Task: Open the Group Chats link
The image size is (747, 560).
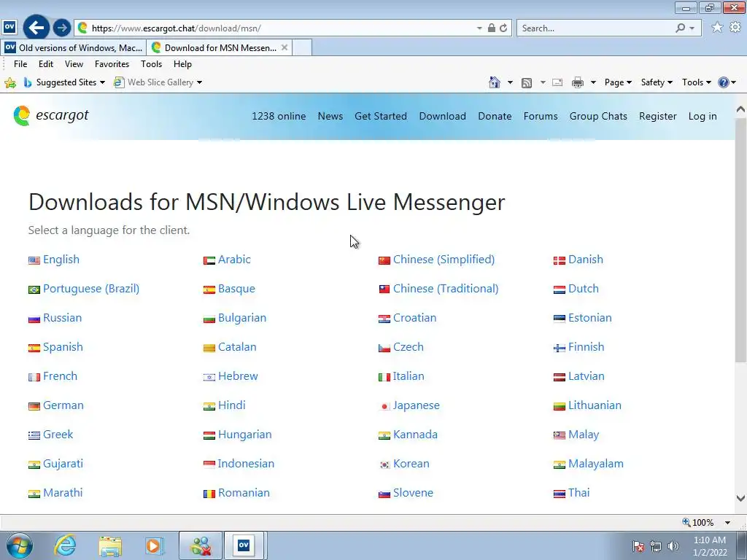Action: point(598,116)
